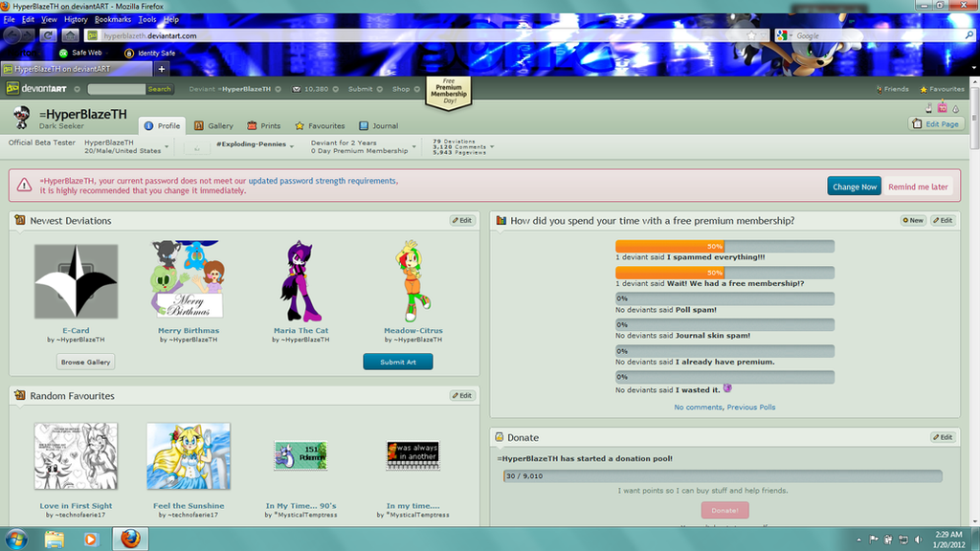Click the HyperBlazeTH avatar icon
This screenshot has height=551, width=980.
[x=22, y=117]
